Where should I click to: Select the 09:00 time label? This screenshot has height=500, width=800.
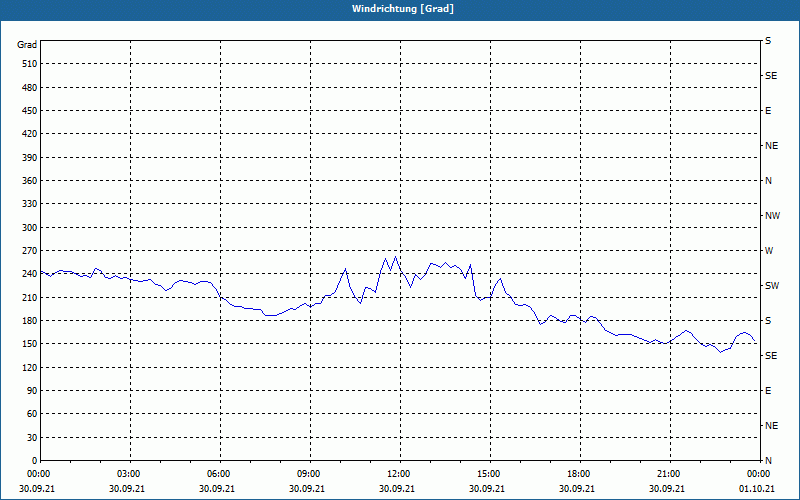click(x=309, y=474)
